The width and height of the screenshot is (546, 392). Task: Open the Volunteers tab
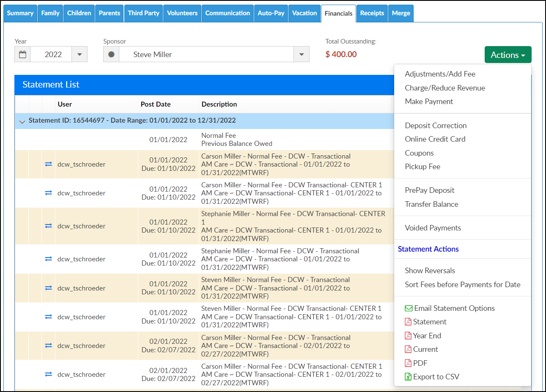click(x=182, y=13)
